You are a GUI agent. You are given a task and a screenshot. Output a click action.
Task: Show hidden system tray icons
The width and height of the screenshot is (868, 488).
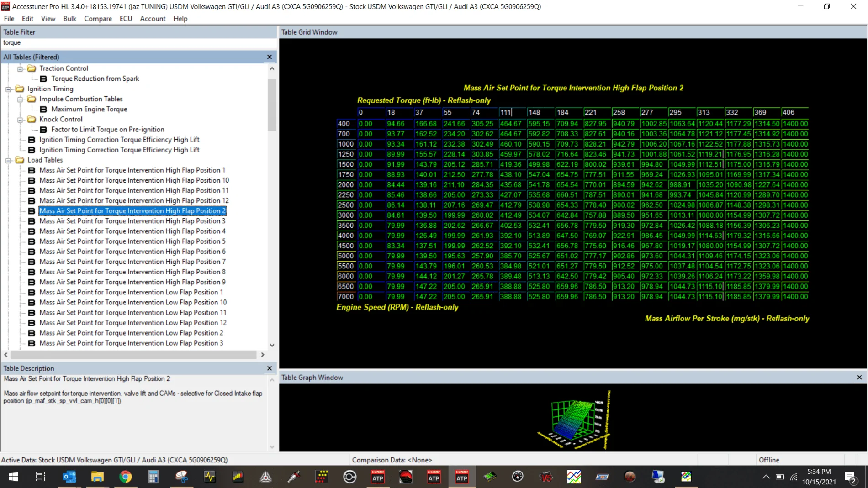pyautogui.click(x=766, y=477)
